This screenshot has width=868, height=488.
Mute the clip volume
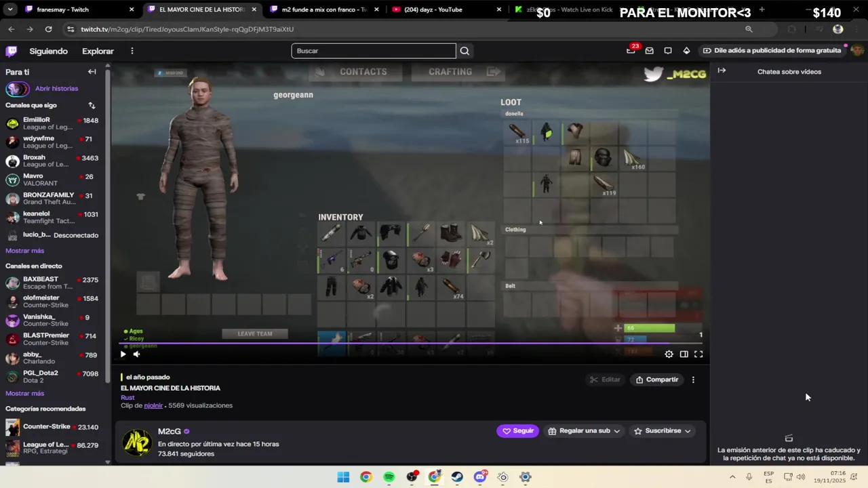(x=136, y=354)
